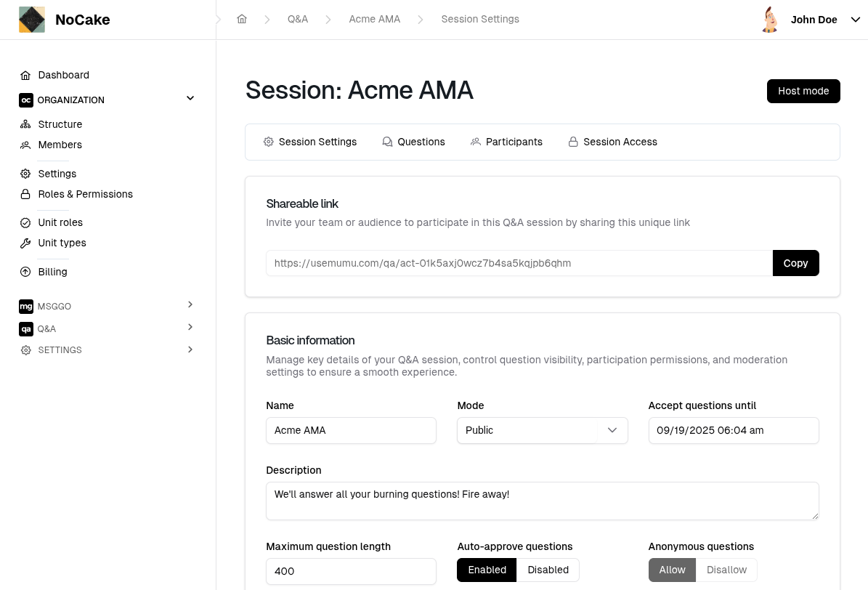This screenshot has width=868, height=590.
Task: Click the home icon in breadcrumb
Action: click(242, 19)
